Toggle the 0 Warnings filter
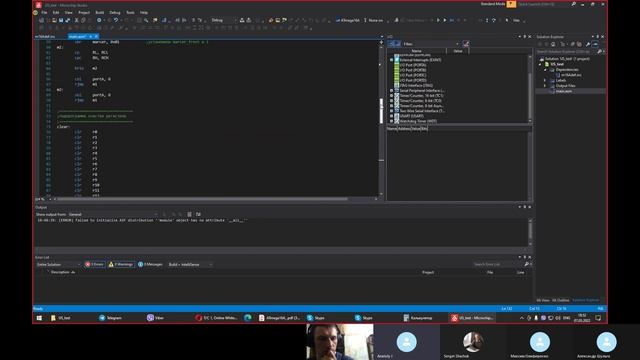Viewport: 640px width, 360px height. tap(121, 264)
